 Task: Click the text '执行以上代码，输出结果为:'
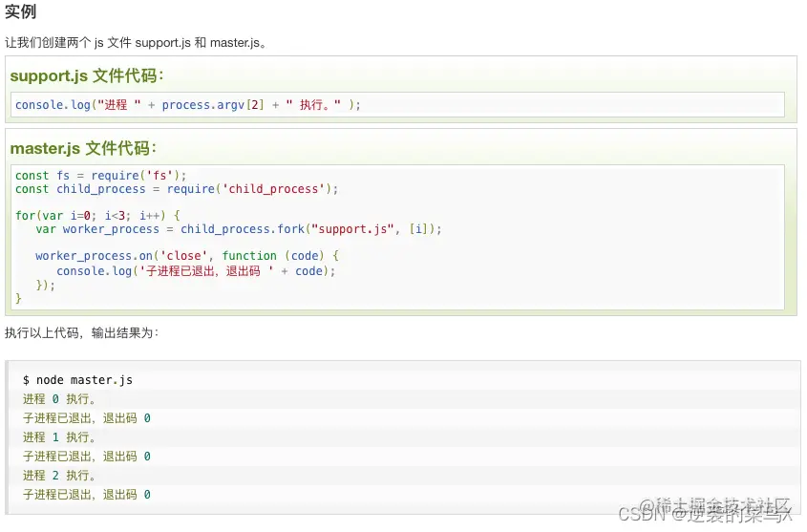click(x=82, y=333)
